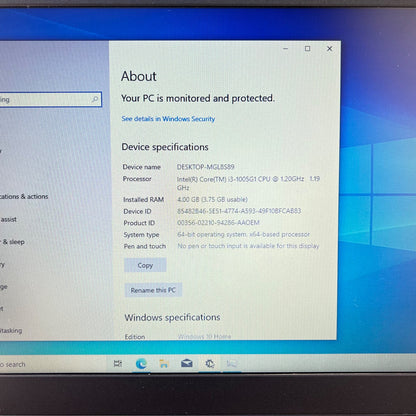Open the Battery sidebar item
Viewport: 416px width, 416px height.
coord(2,265)
